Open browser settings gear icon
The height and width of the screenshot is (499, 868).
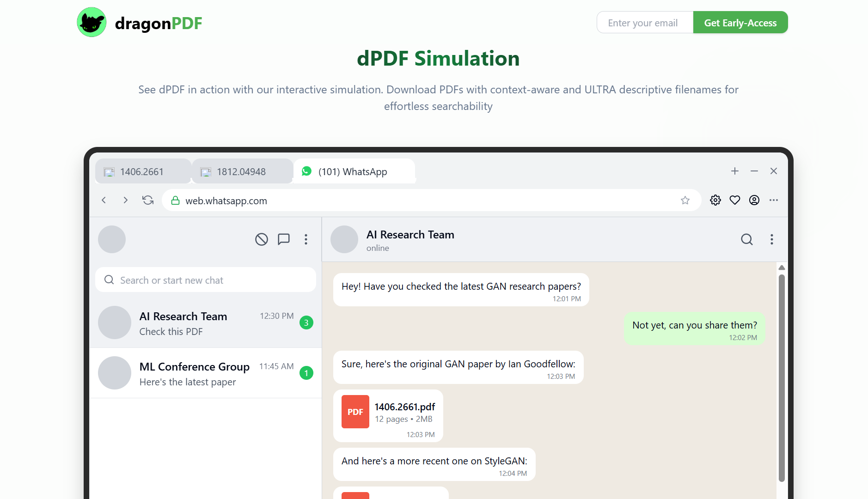tap(715, 200)
